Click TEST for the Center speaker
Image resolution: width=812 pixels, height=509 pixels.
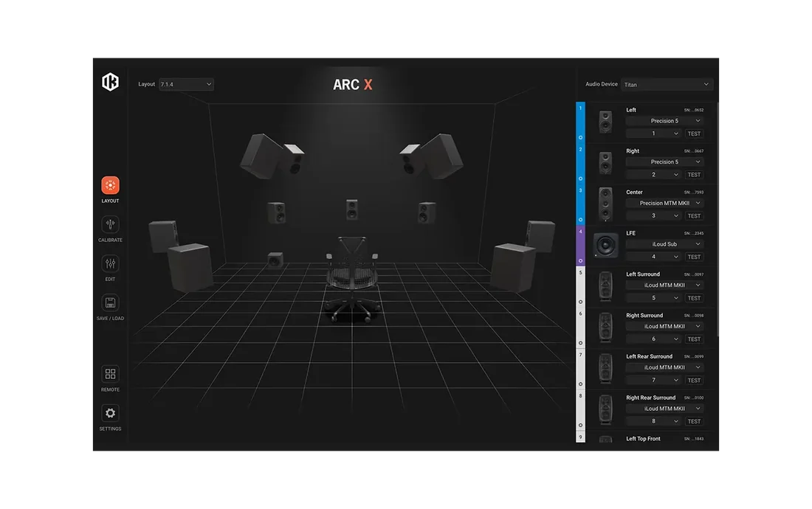tap(694, 215)
